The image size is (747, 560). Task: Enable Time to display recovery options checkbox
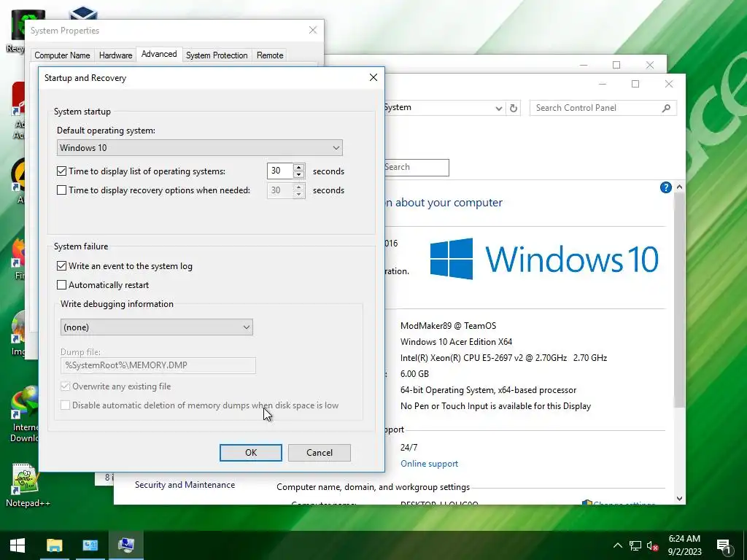point(61,190)
